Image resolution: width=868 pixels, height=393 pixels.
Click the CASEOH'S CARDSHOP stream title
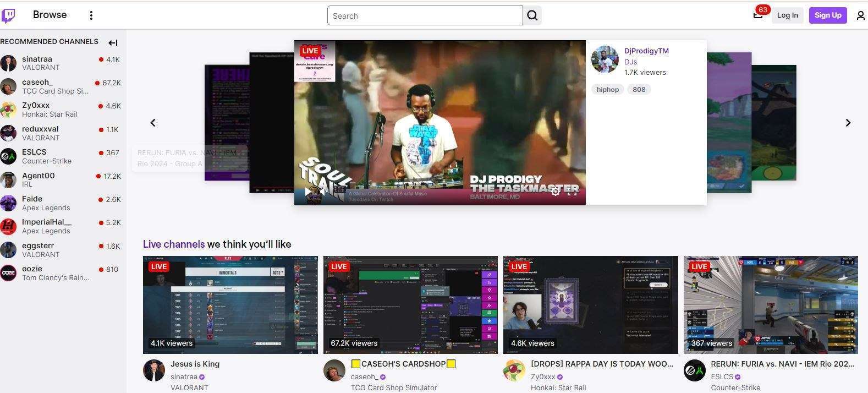pos(403,364)
